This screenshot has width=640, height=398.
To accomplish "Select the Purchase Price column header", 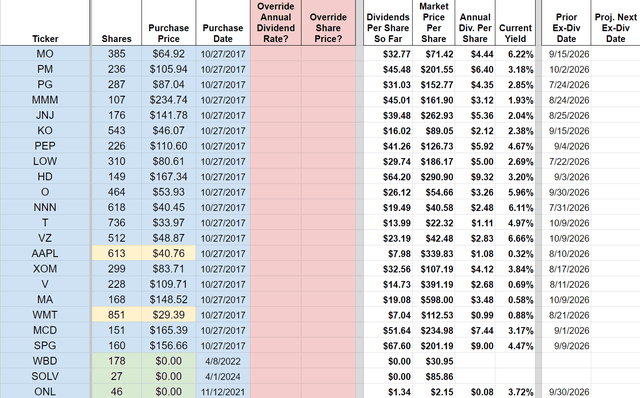I will (x=169, y=23).
